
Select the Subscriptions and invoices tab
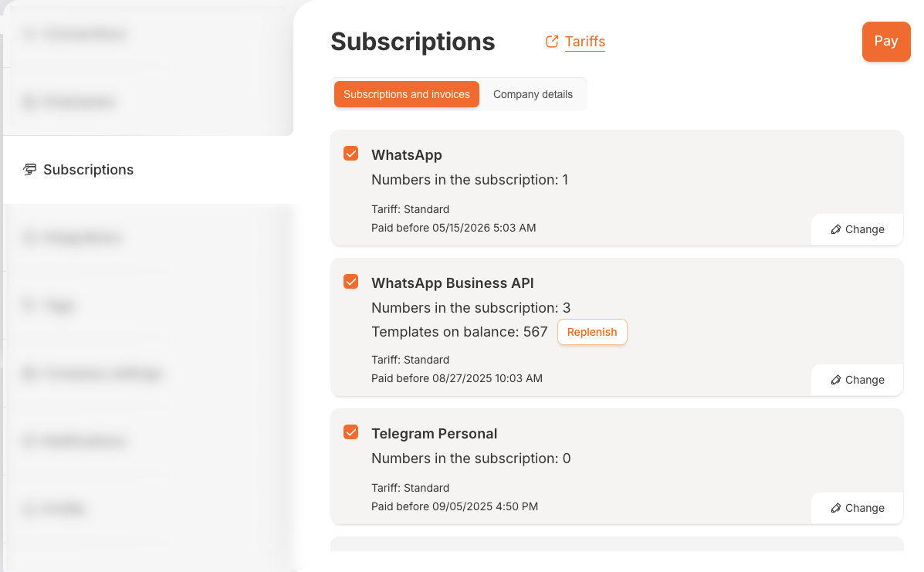(407, 94)
